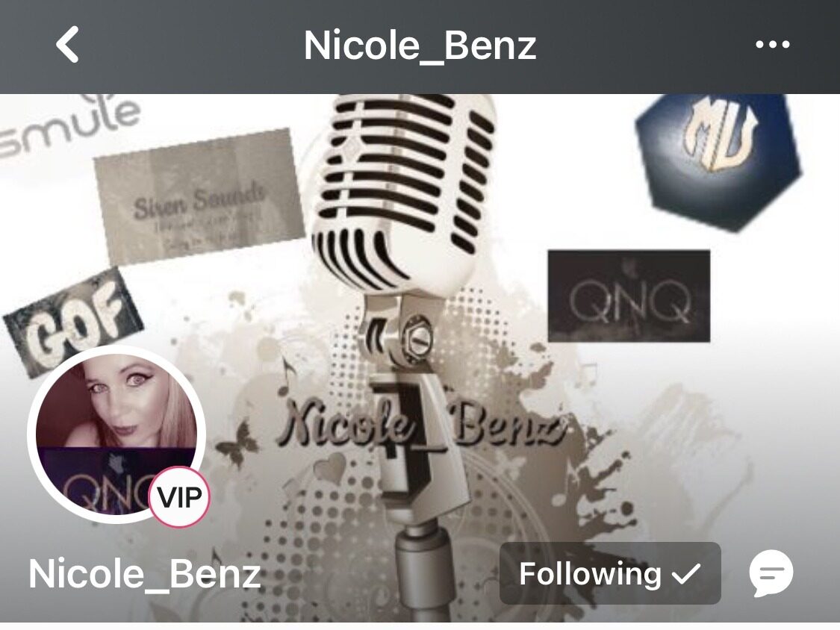This screenshot has height=630, width=840.
Task: Open Nicole_Benz profile picture
Action: (116, 435)
